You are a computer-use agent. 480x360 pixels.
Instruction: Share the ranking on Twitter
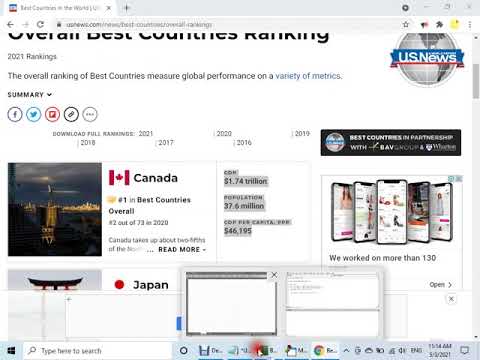point(34,114)
